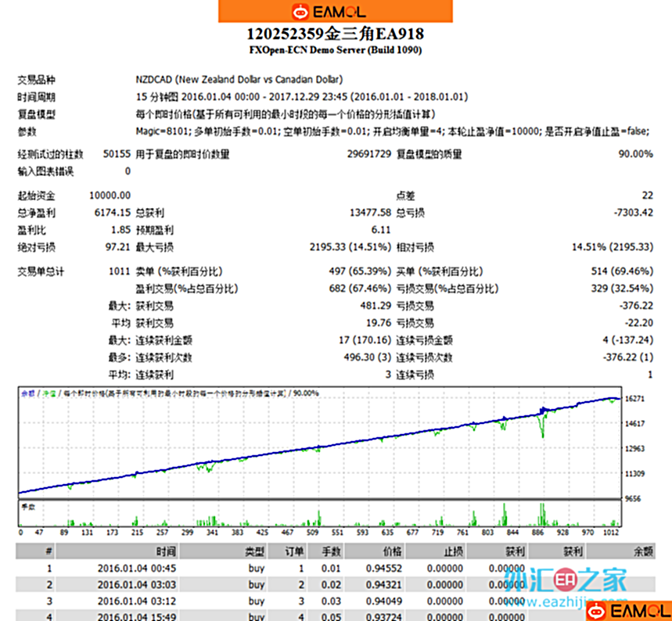Click the red 汇 circular watermark icon
The image size is (672, 621).
(564, 581)
